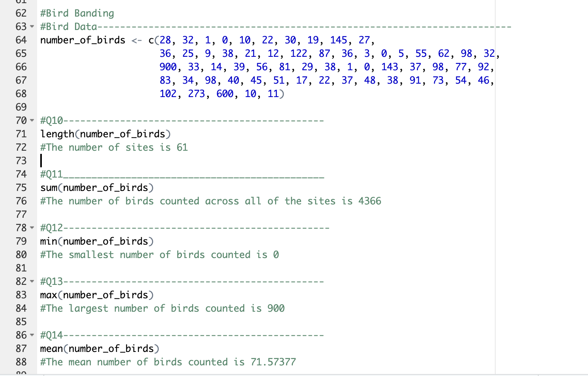Screen dimensions: 588x376
Task: Collapse the #Q13 code section
Action: tap(31, 281)
